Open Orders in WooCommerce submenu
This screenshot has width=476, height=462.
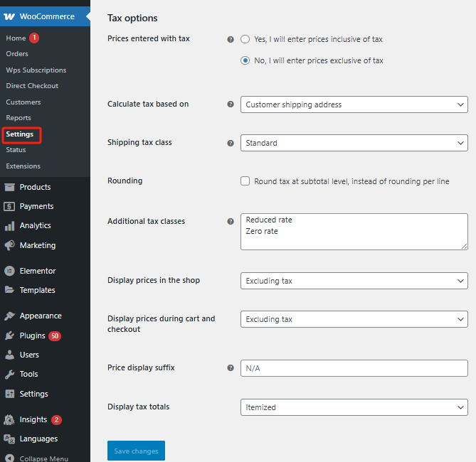tap(17, 54)
